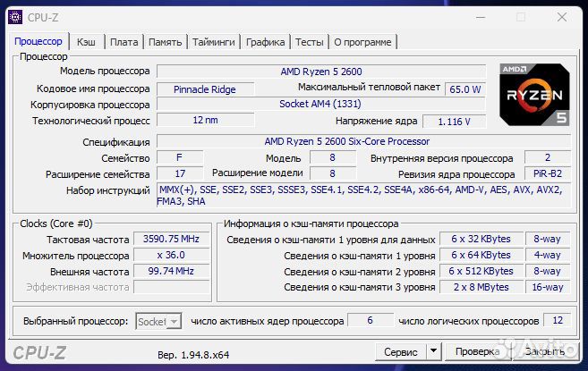Click the PiR-B2 core revision value
Viewport: 588px width, 371px height.
tap(548, 173)
